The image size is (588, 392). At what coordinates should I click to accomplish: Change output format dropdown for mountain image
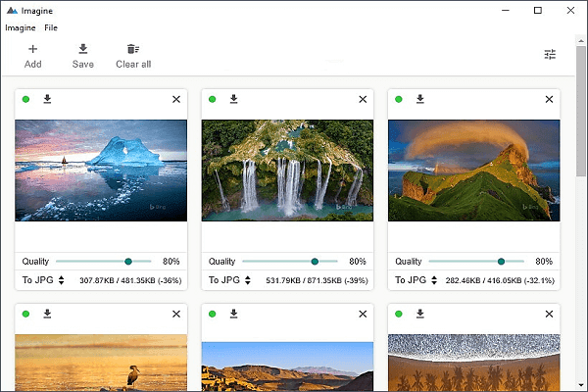coord(416,280)
